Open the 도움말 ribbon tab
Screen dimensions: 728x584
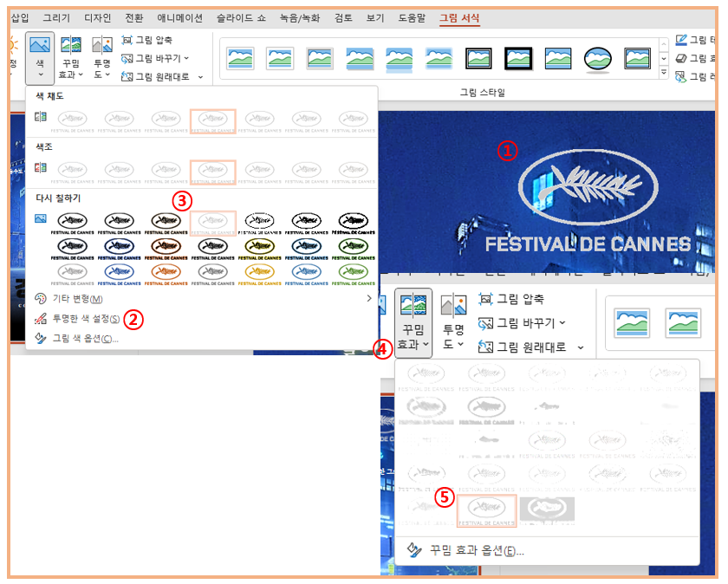coord(412,18)
